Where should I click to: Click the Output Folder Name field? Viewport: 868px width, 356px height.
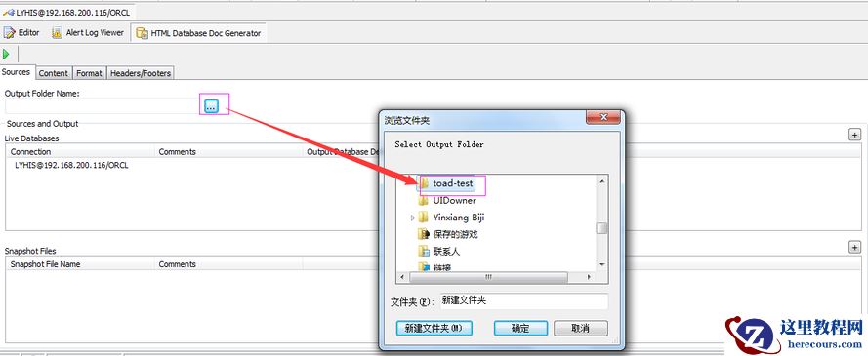[x=103, y=106]
